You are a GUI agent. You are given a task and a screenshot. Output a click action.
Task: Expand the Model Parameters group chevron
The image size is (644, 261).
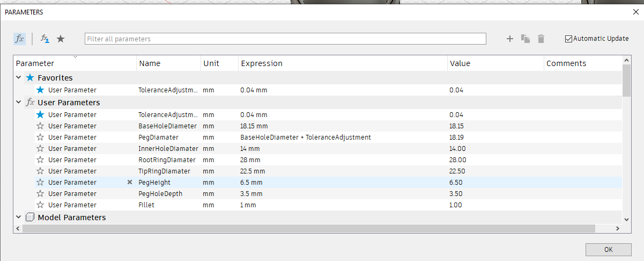(x=19, y=218)
